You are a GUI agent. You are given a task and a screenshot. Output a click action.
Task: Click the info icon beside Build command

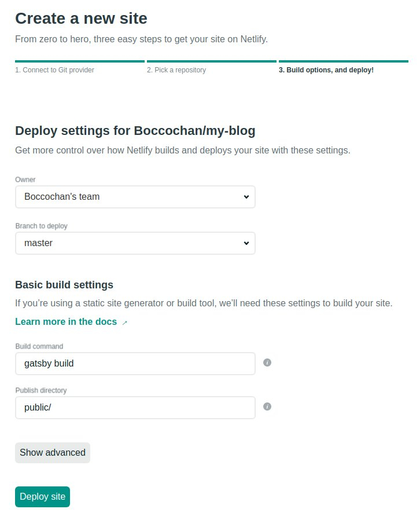267,362
